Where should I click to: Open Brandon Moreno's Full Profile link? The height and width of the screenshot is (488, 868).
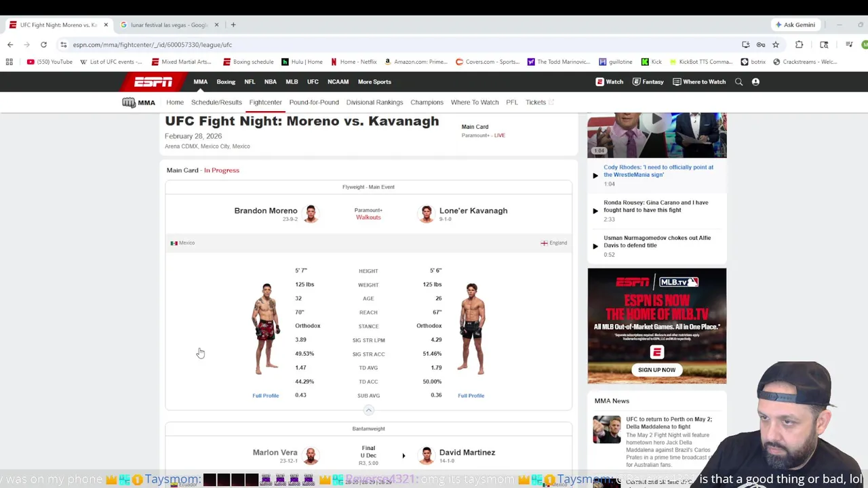(266, 396)
